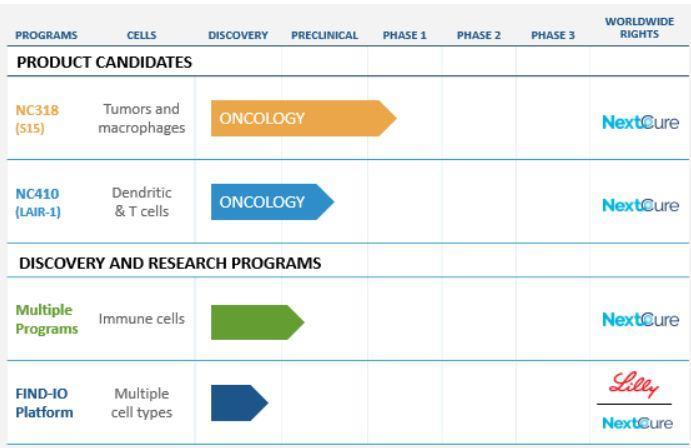Select the blue ONCOLOGY progress arrow
Image resolution: width=691 pixels, height=448 pixels.
272,202
